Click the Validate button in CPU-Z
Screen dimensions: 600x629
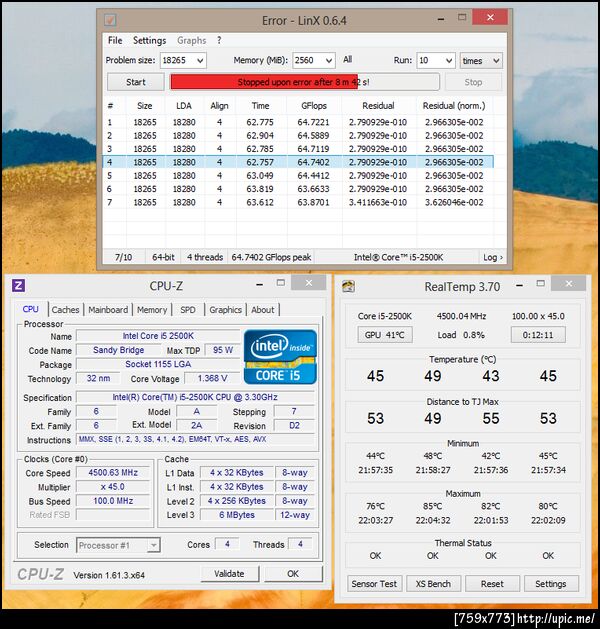[229, 574]
